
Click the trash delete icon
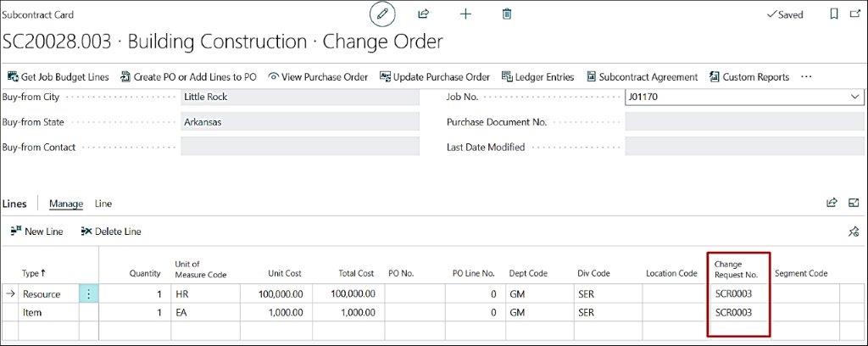507,14
